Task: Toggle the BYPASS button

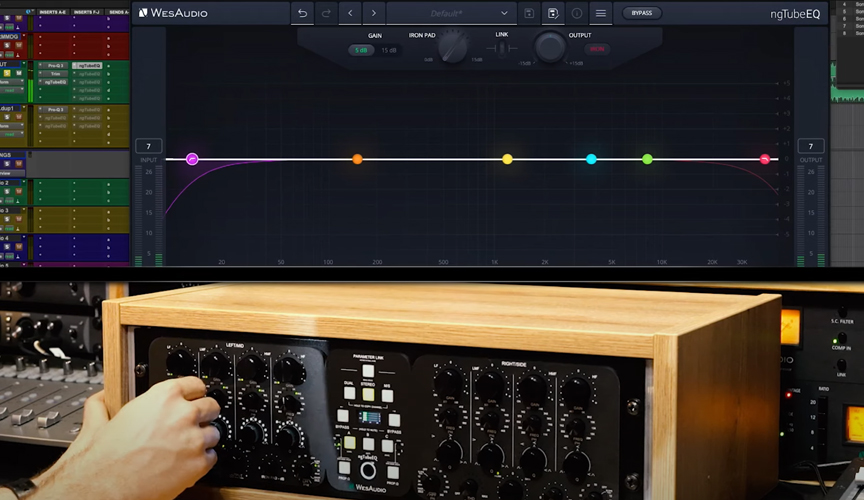Action: click(641, 13)
